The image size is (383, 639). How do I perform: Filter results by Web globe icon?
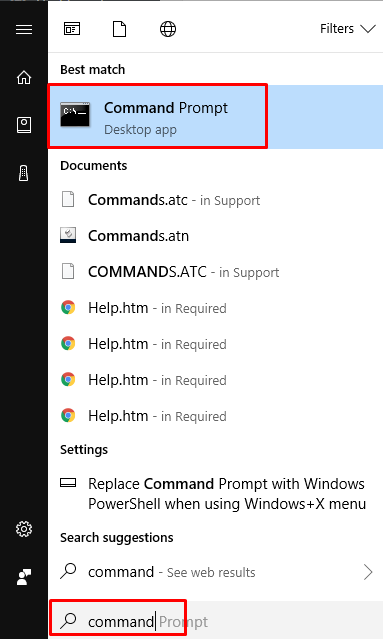pyautogui.click(x=168, y=29)
